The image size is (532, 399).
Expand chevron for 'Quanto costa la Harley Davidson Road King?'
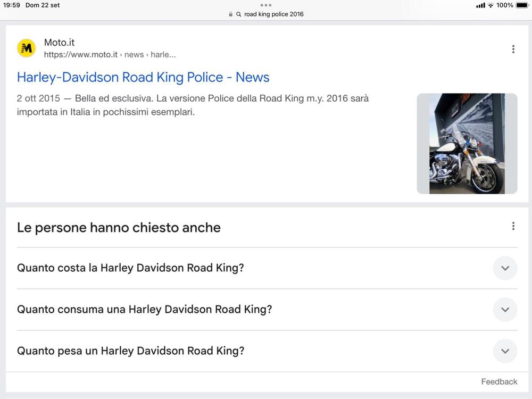[505, 268]
